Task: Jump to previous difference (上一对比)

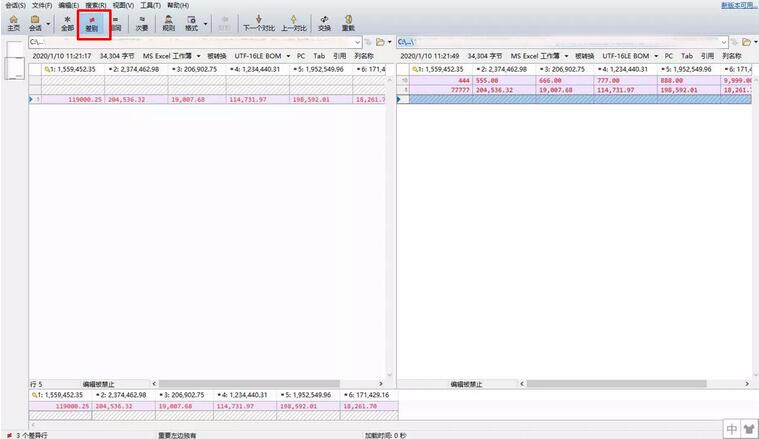Action: [x=293, y=22]
